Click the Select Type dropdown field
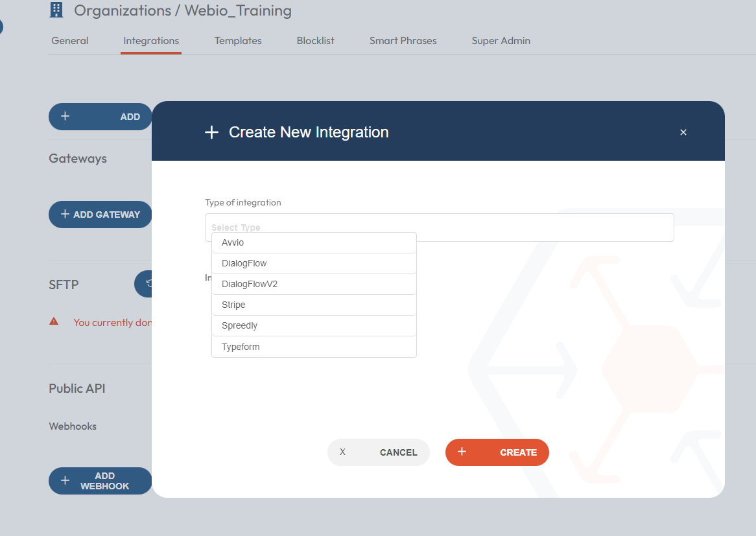The width and height of the screenshot is (756, 536). coord(439,227)
